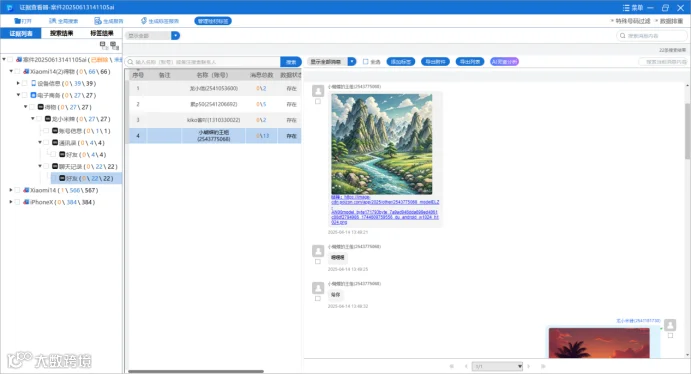
Task: Open the show-all-messages filter dropdown
Action: tap(352, 62)
